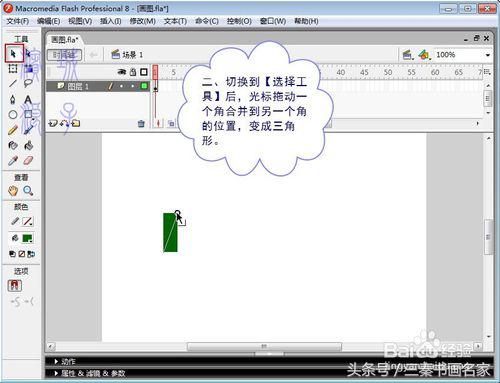The image size is (500, 383).
Task: Choose the Rectangle tool
Action: (x=28, y=115)
